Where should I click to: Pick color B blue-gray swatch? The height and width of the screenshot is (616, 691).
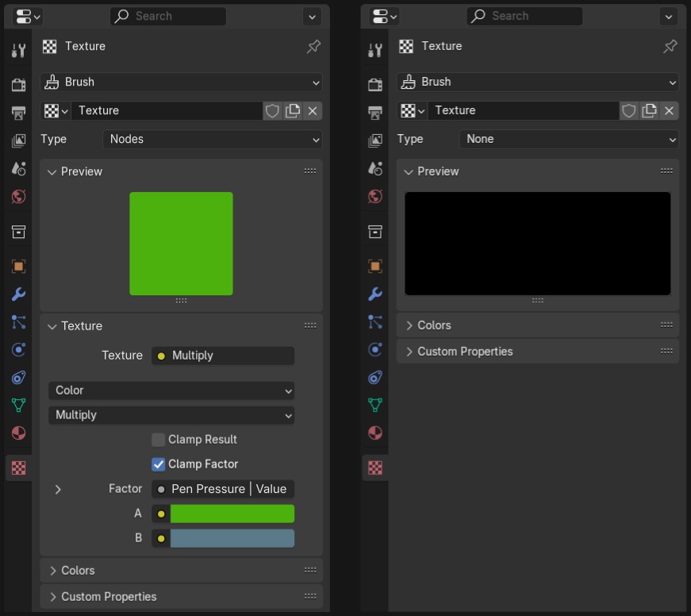(232, 538)
